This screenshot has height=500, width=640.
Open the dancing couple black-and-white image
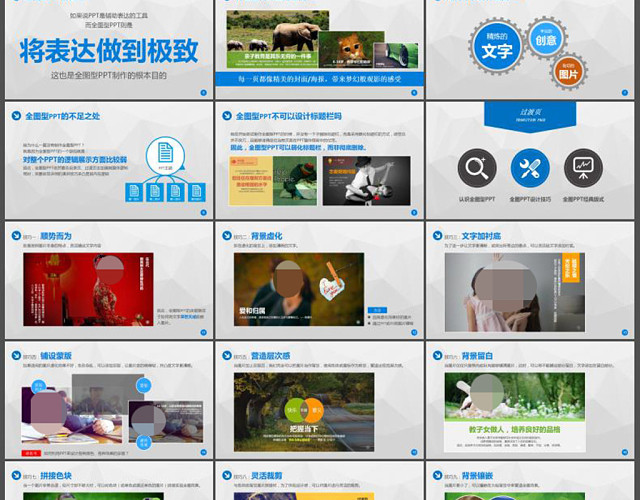coord(367,180)
